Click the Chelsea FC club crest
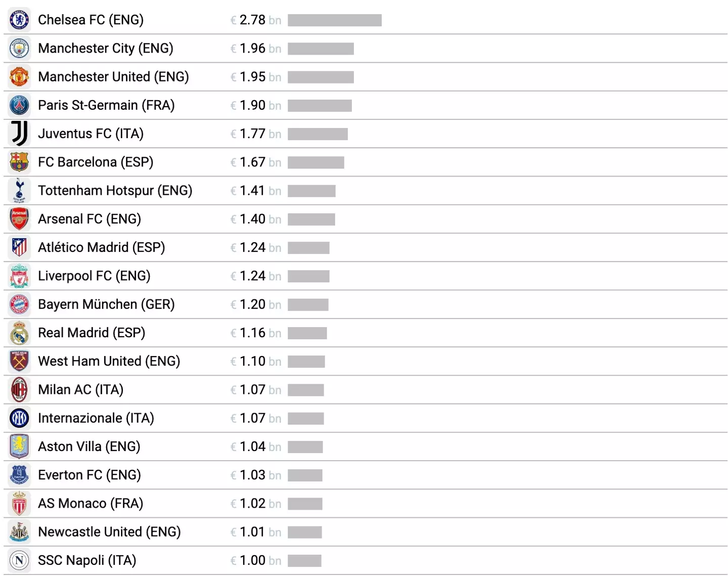Viewport: 728px width, 576px height. point(19,20)
